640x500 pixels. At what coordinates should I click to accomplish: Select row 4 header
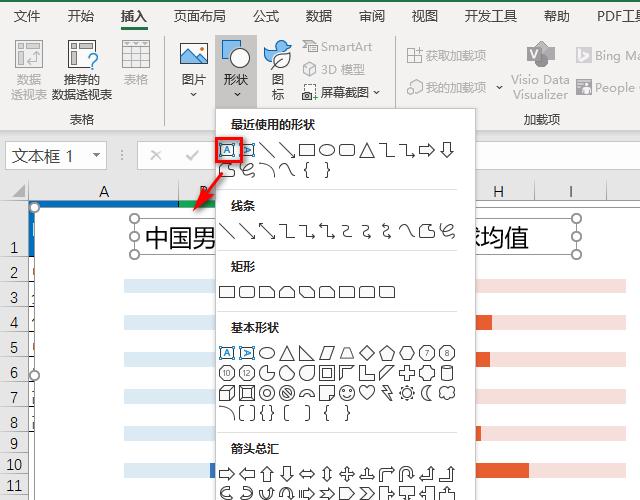[14, 322]
